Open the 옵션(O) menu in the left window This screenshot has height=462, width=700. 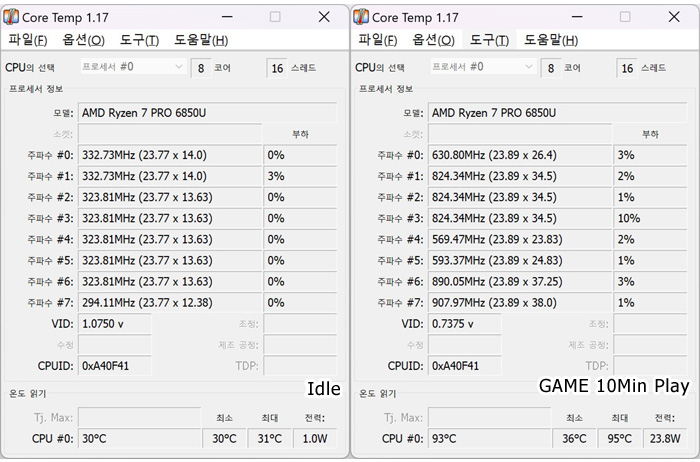coord(83,40)
